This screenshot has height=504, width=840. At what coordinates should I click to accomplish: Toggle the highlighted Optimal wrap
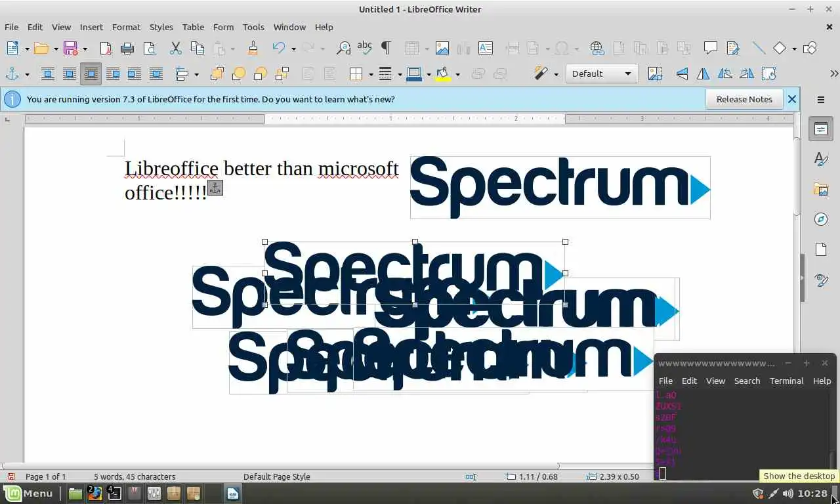click(x=91, y=73)
